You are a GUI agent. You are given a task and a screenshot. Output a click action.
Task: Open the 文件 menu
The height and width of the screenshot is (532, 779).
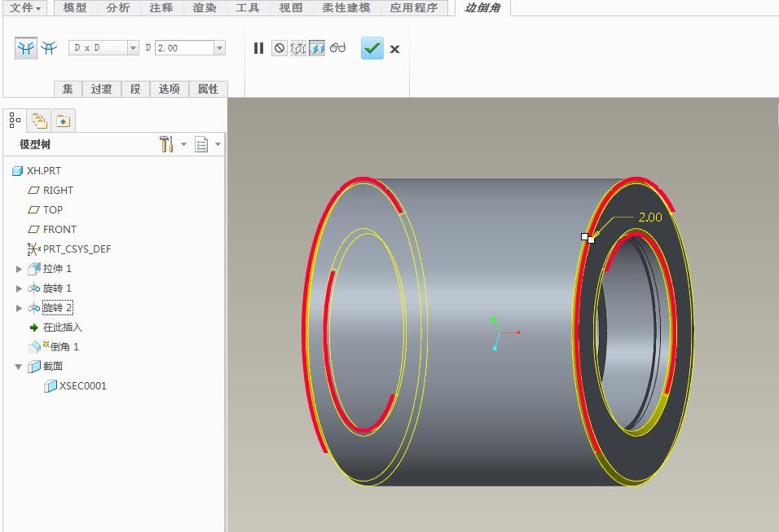(24, 8)
